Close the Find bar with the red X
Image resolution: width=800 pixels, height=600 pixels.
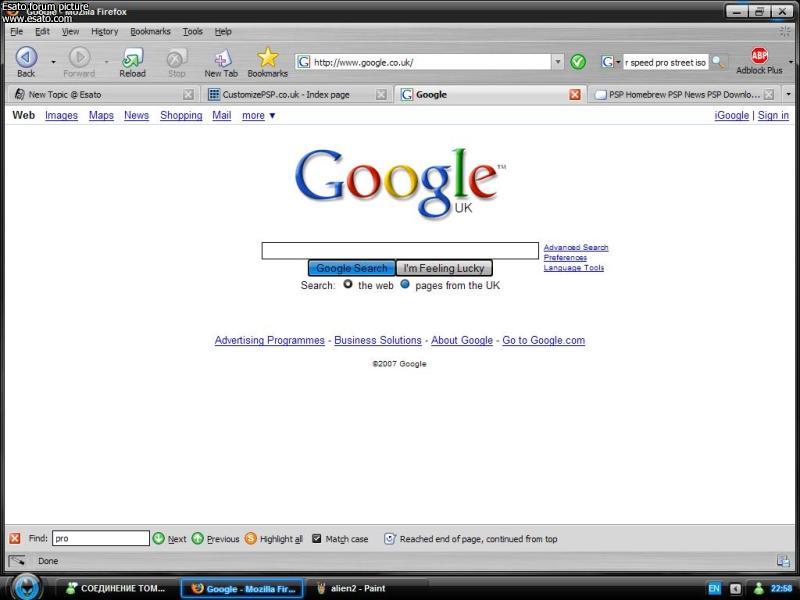coord(15,538)
